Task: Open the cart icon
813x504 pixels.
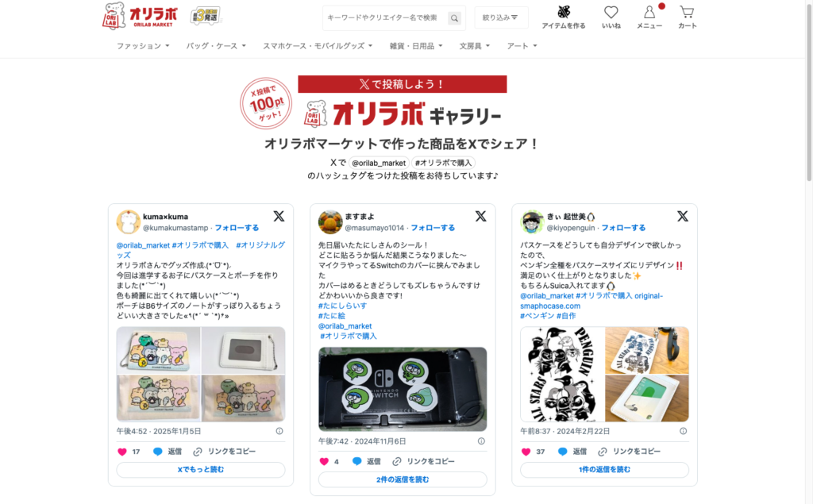Action: tap(687, 11)
